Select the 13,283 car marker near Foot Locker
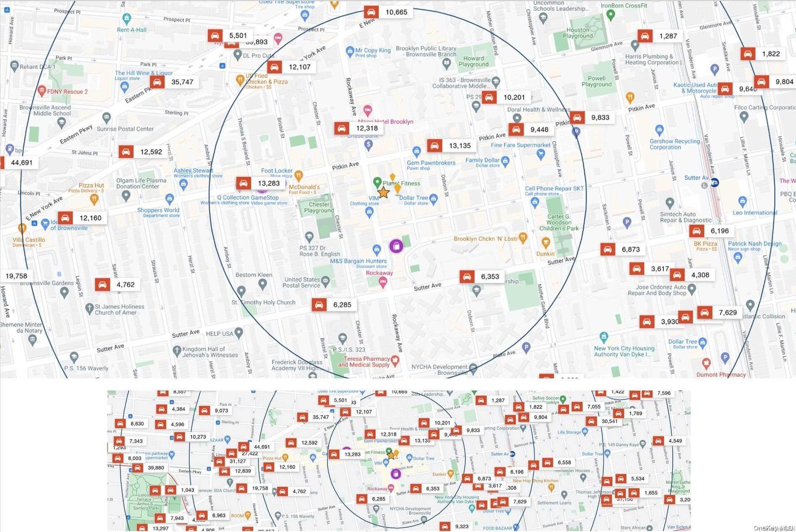 [261, 183]
